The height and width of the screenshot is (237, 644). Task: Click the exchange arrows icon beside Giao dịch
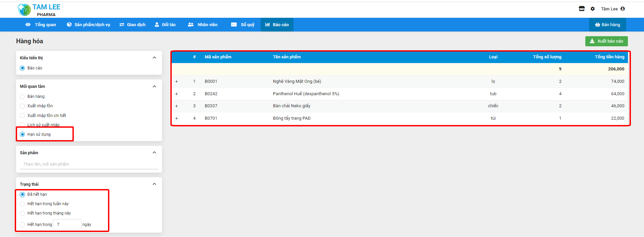pos(122,24)
